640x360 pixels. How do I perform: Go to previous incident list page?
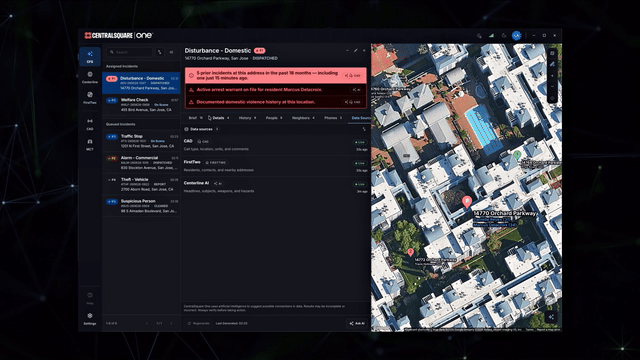coord(147,323)
